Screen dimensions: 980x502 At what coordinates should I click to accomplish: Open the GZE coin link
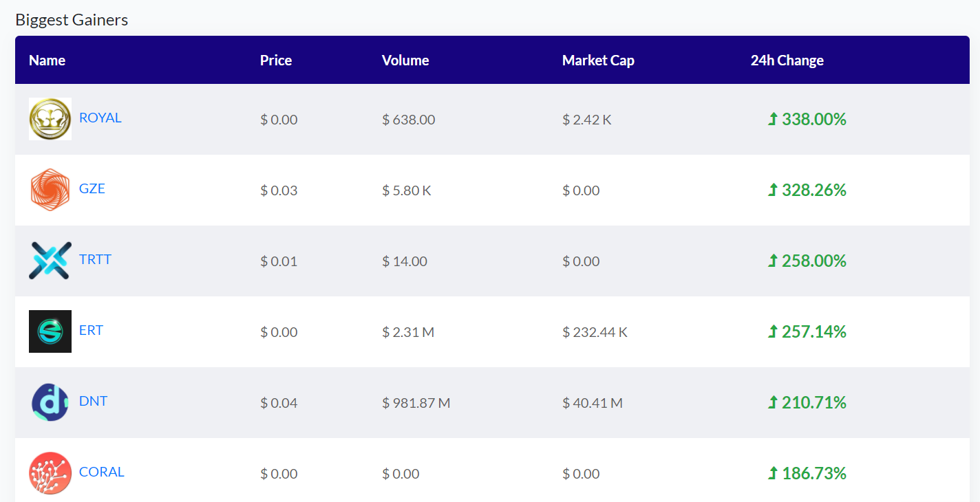92,188
